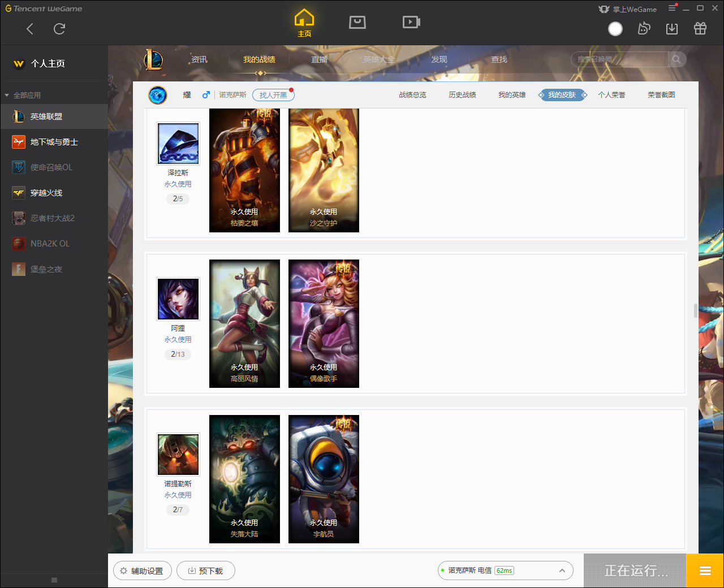Switch to 我的皮肤 sub-tab
This screenshot has width=724, height=588.
[562, 95]
